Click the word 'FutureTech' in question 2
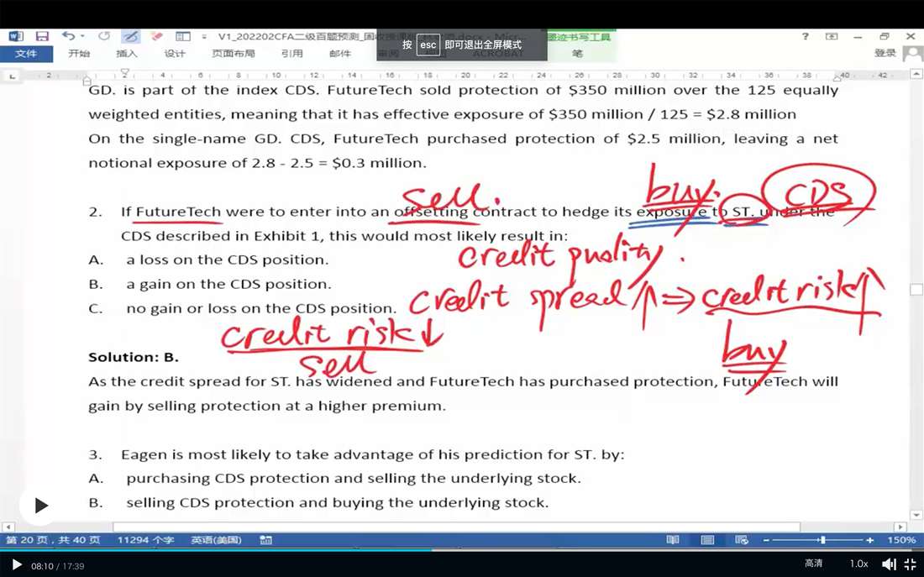 178,212
